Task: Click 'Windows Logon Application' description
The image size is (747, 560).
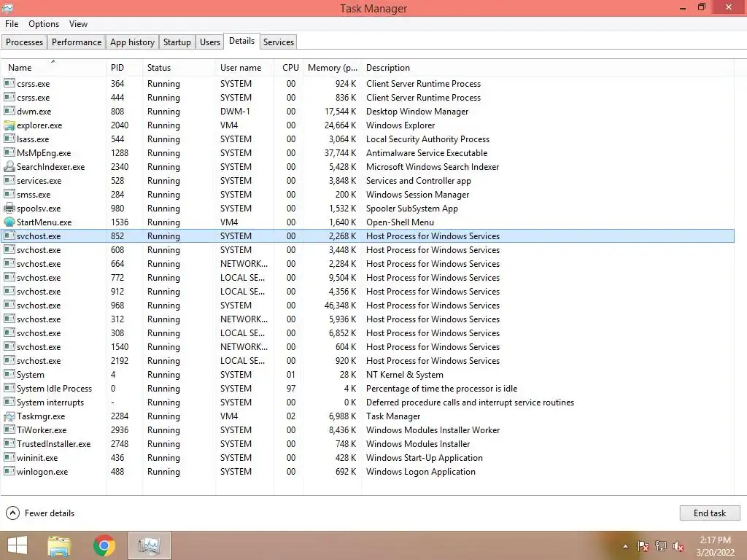Action: 421,472
